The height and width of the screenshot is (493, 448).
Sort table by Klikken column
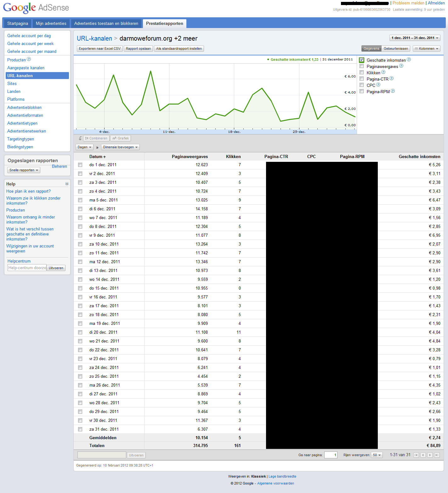233,156
